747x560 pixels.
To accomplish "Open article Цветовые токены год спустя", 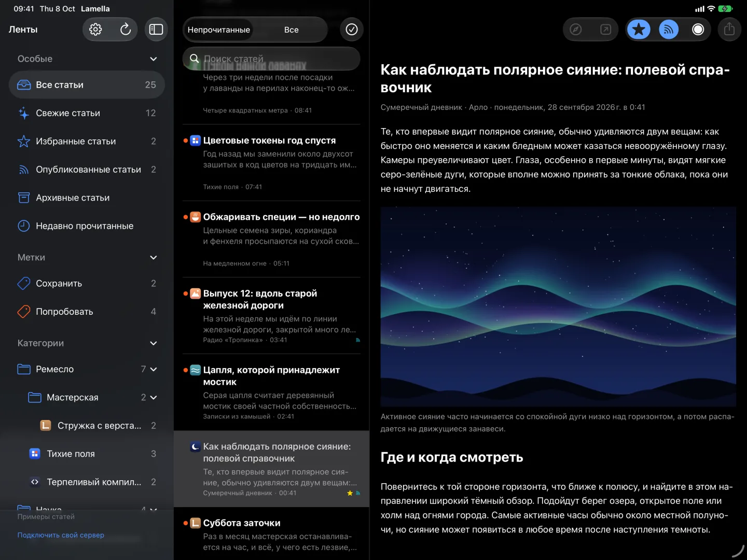I will click(x=271, y=163).
